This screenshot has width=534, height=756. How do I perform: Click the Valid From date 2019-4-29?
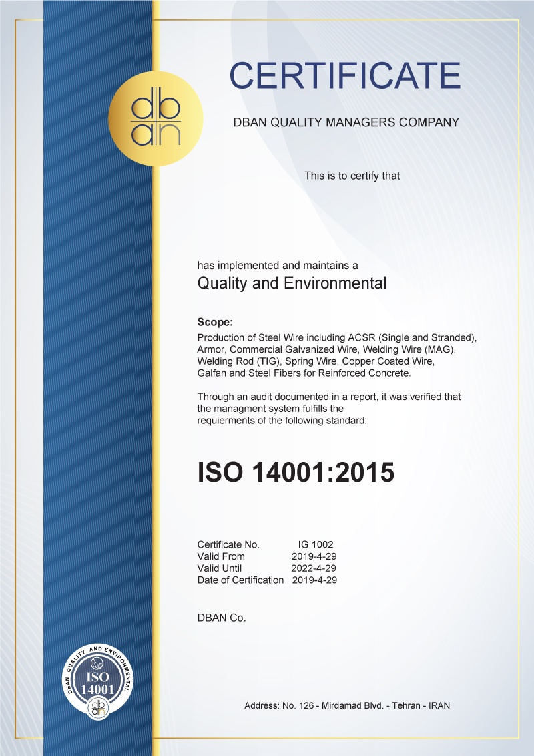[x=314, y=556]
